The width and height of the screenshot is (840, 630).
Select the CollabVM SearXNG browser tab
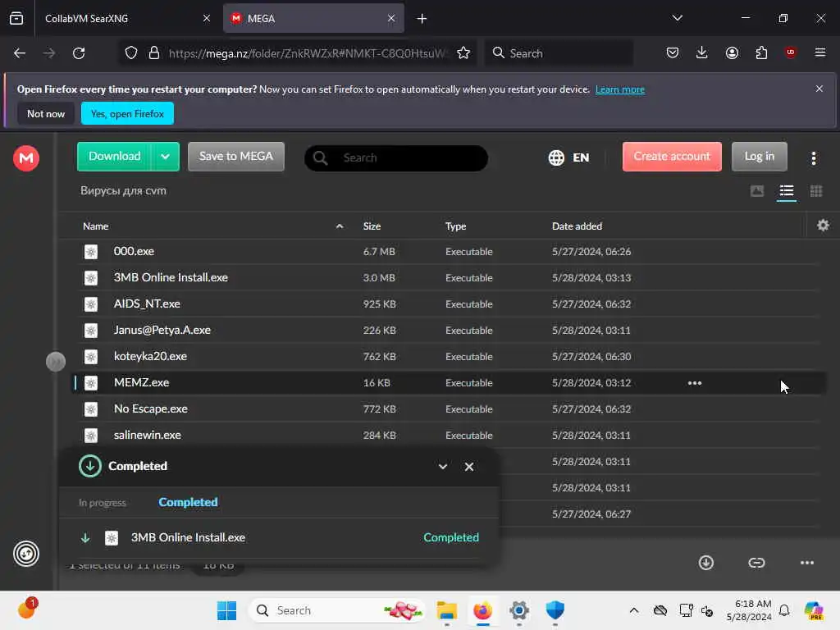127,19
